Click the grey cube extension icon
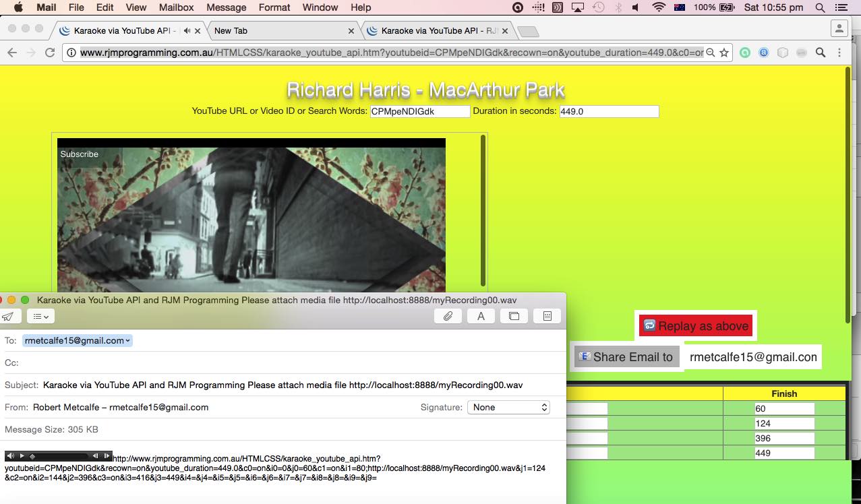 pyautogui.click(x=783, y=52)
